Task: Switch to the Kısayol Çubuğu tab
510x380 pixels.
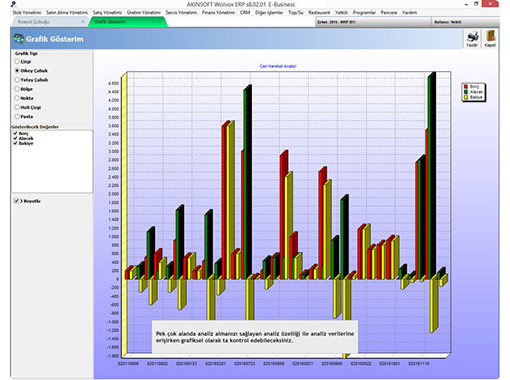Action: coord(34,22)
